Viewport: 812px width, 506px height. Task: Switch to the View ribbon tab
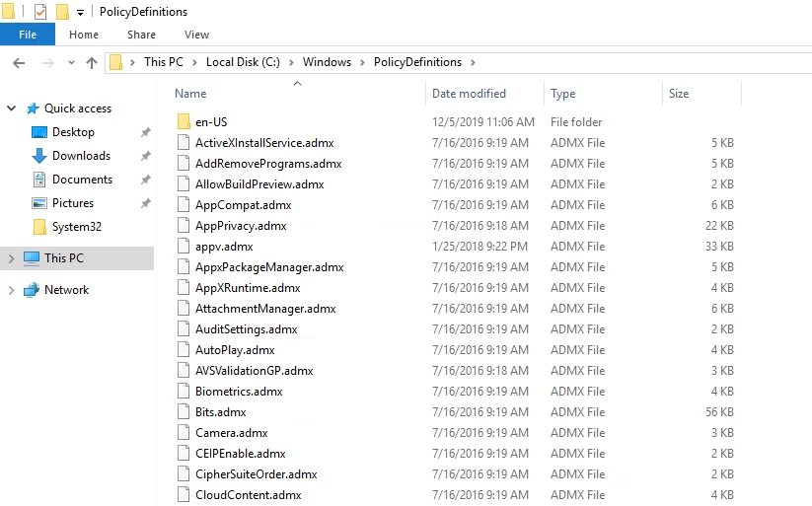click(196, 35)
